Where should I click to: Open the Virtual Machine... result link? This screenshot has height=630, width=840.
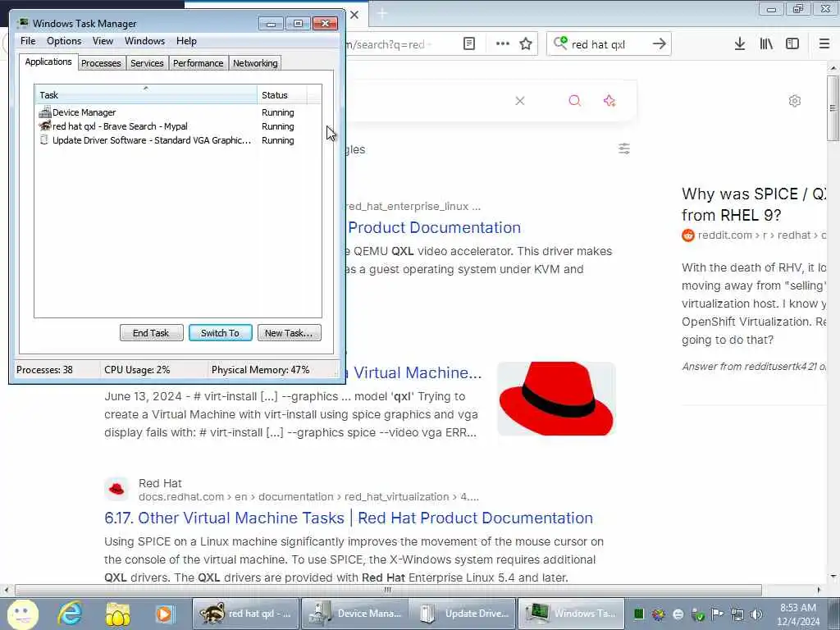pyautogui.click(x=414, y=373)
